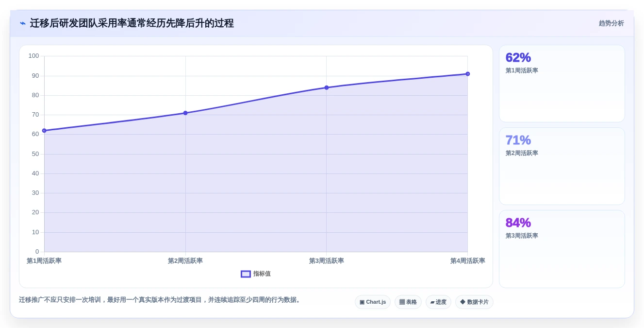This screenshot has width=644, height=328.
Task: Select the 数据卡片 tag chip
Action: [x=474, y=302]
